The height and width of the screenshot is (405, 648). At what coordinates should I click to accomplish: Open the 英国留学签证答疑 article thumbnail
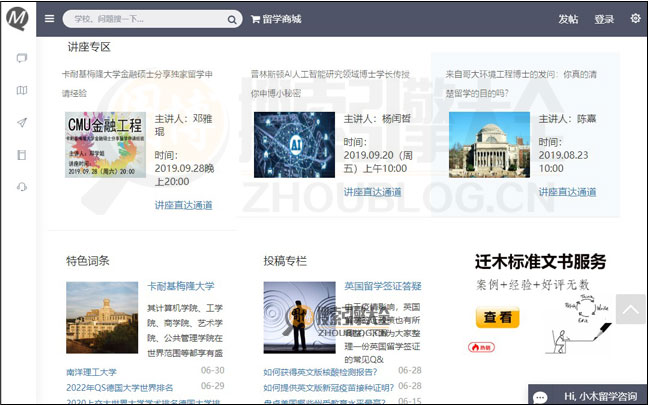[x=300, y=317]
